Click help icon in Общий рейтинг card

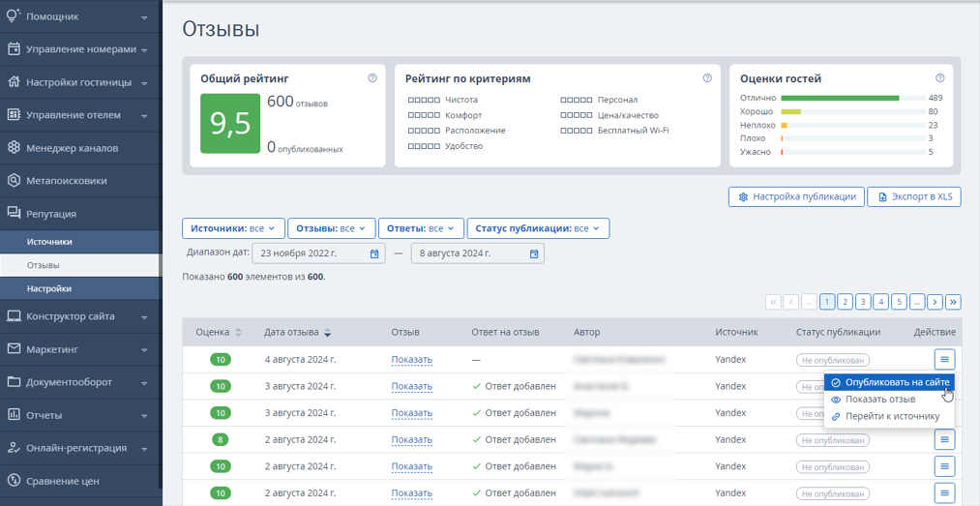pyautogui.click(x=372, y=78)
